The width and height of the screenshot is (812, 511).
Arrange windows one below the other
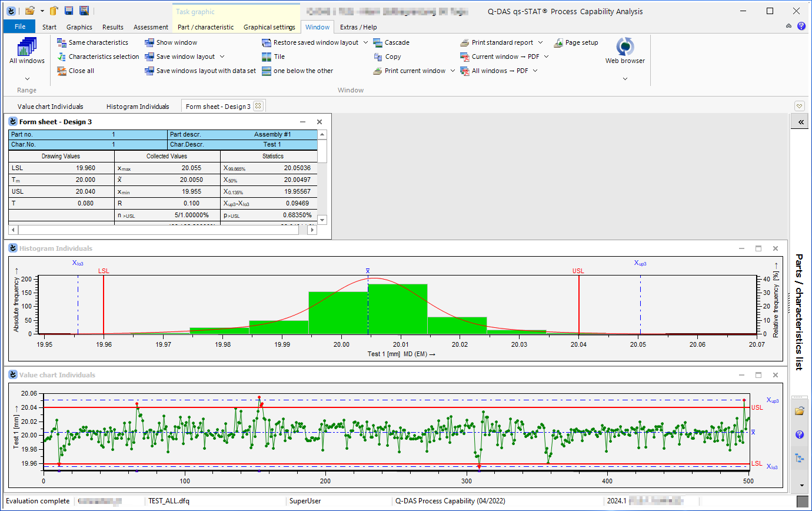[298, 71]
